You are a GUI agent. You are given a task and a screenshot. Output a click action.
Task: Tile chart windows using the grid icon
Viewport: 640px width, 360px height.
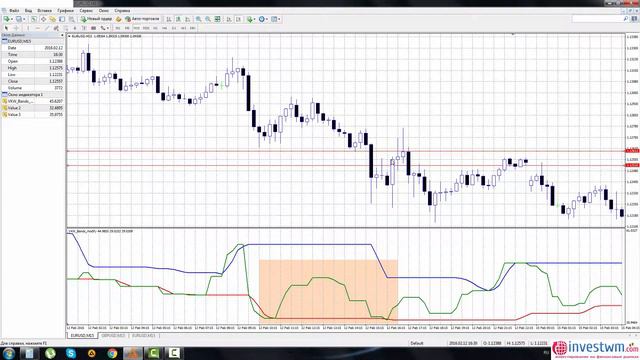tap(218, 19)
